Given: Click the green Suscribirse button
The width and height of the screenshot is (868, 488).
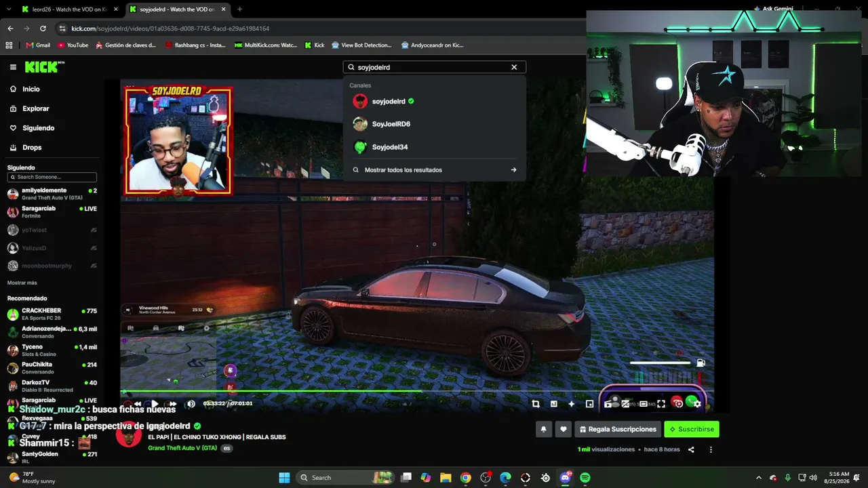Looking at the screenshot, I should (692, 429).
